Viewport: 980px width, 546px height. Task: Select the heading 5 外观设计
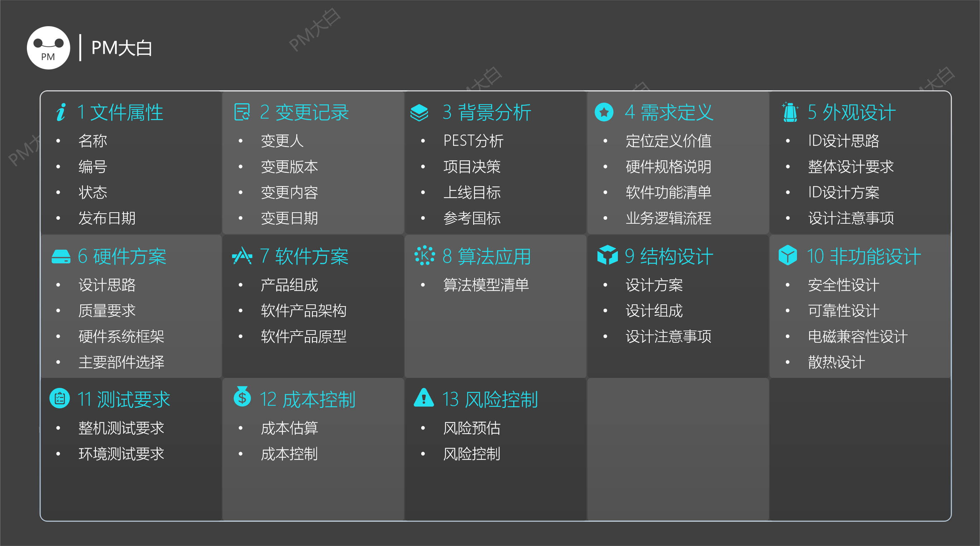pos(851,112)
